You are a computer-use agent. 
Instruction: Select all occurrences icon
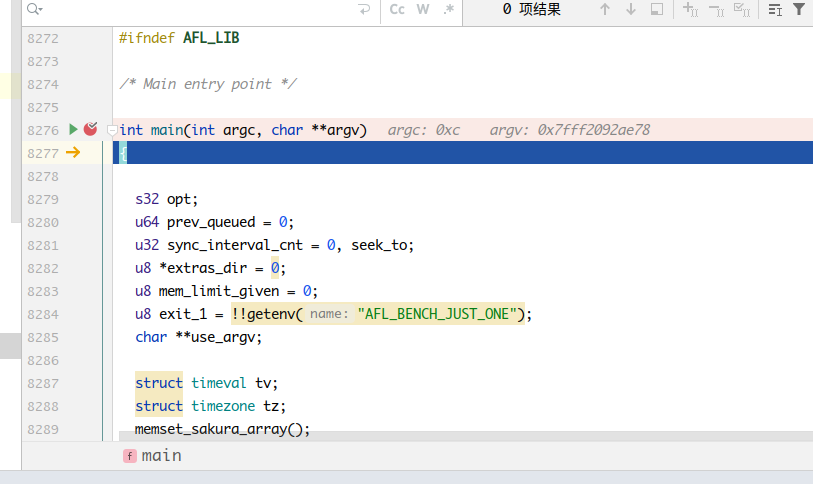pyautogui.click(x=742, y=9)
